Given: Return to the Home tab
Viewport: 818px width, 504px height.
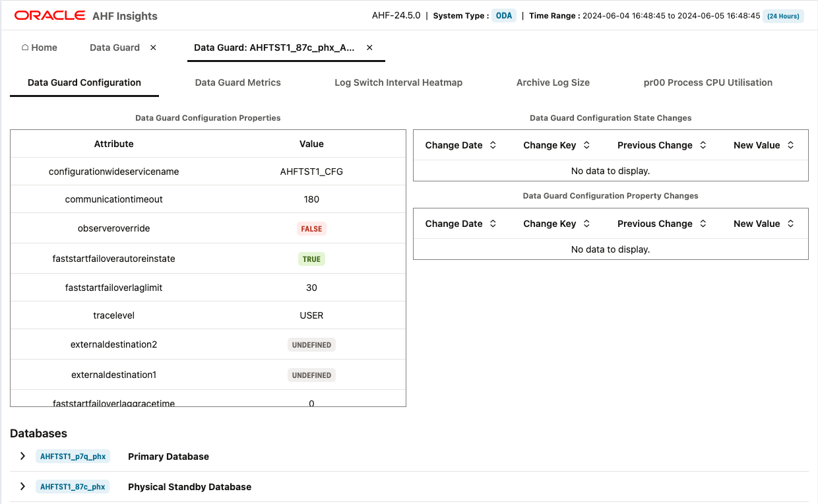Looking at the screenshot, I should coord(39,47).
